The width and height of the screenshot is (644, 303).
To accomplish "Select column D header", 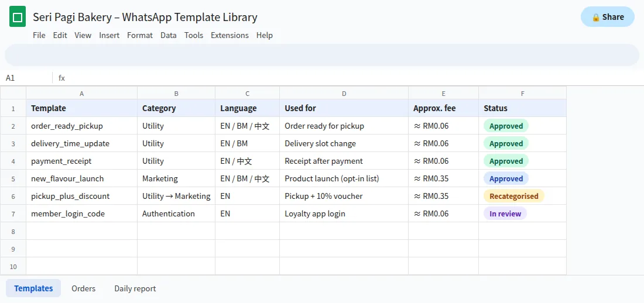I will click(344, 93).
